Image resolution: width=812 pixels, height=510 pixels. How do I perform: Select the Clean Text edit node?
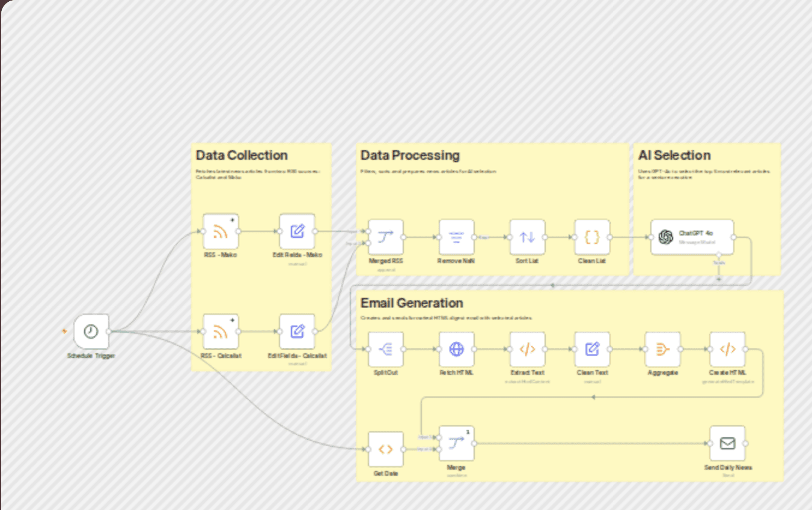(592, 349)
